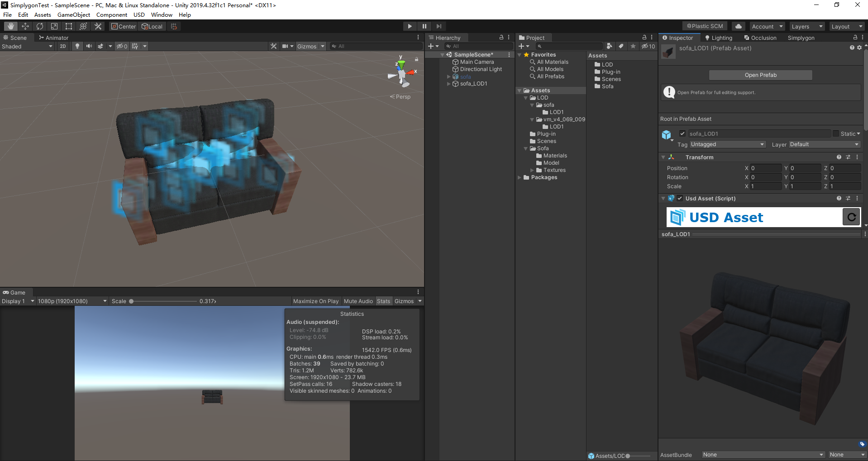Toggle scene grid visibility icon
The image size is (868, 461).
tap(135, 46)
